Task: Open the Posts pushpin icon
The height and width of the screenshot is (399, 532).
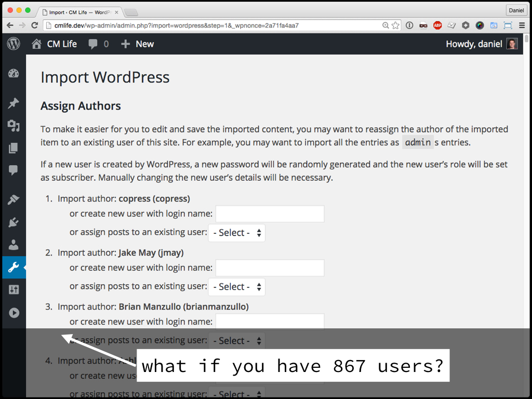Action: pyautogui.click(x=14, y=103)
